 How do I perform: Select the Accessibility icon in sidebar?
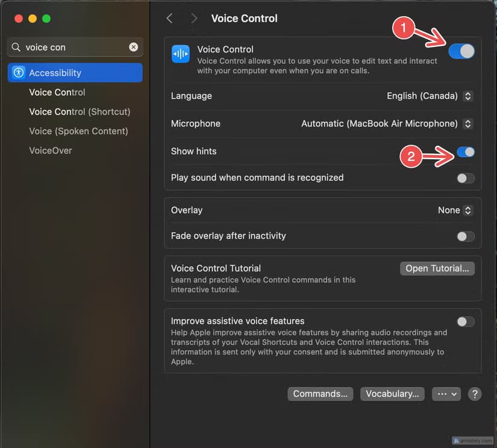point(19,73)
